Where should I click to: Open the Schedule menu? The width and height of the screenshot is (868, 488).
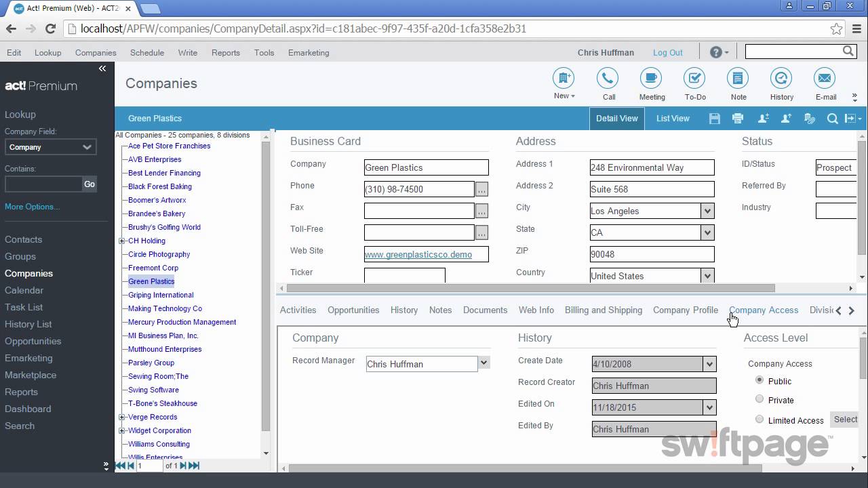[147, 52]
